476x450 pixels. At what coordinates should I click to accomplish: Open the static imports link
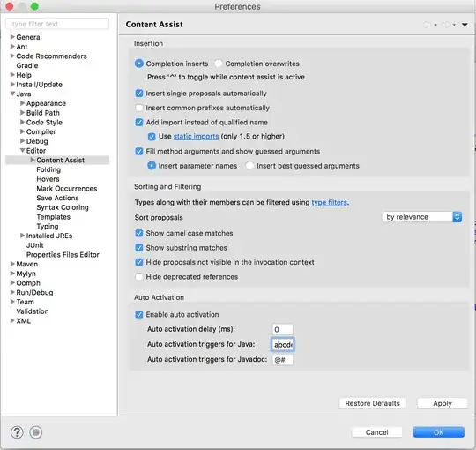tap(196, 137)
